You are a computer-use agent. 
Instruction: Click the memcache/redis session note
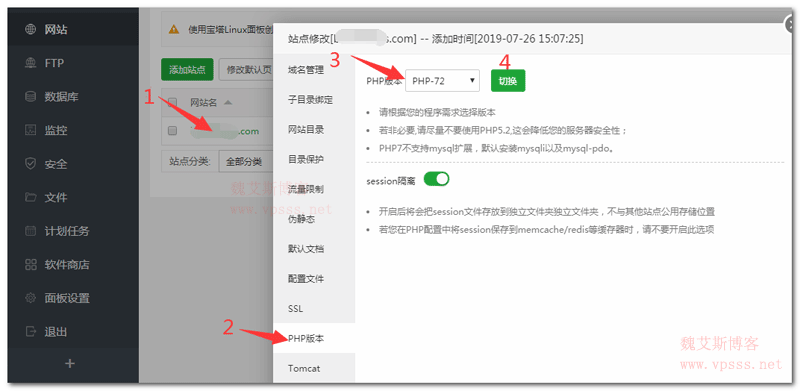[546, 230]
